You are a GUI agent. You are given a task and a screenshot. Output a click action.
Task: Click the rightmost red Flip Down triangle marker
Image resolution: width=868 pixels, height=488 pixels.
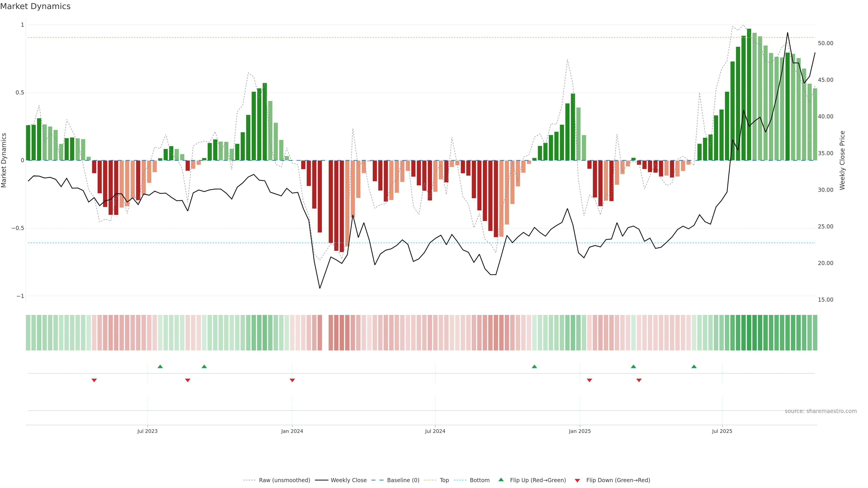pyautogui.click(x=639, y=380)
